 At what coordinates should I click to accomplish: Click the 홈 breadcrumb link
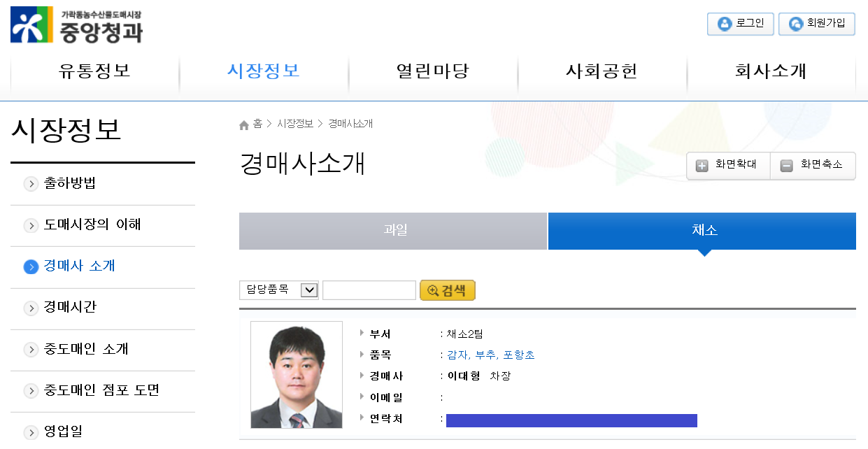point(257,124)
